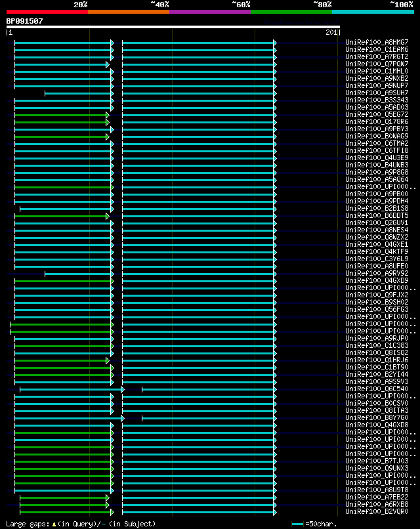Select the UniRef100_A8NES4 hit label
420x529 pixels.
377,230
